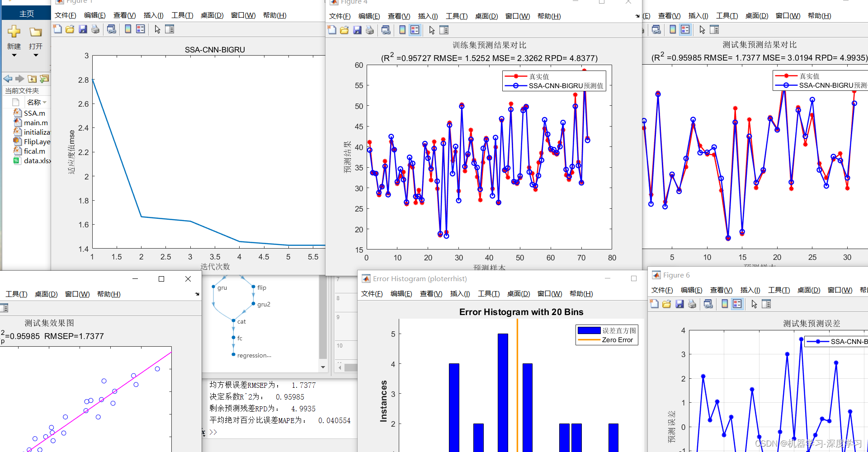
Task: Click the up-one-level folder icon
Action: (32, 79)
